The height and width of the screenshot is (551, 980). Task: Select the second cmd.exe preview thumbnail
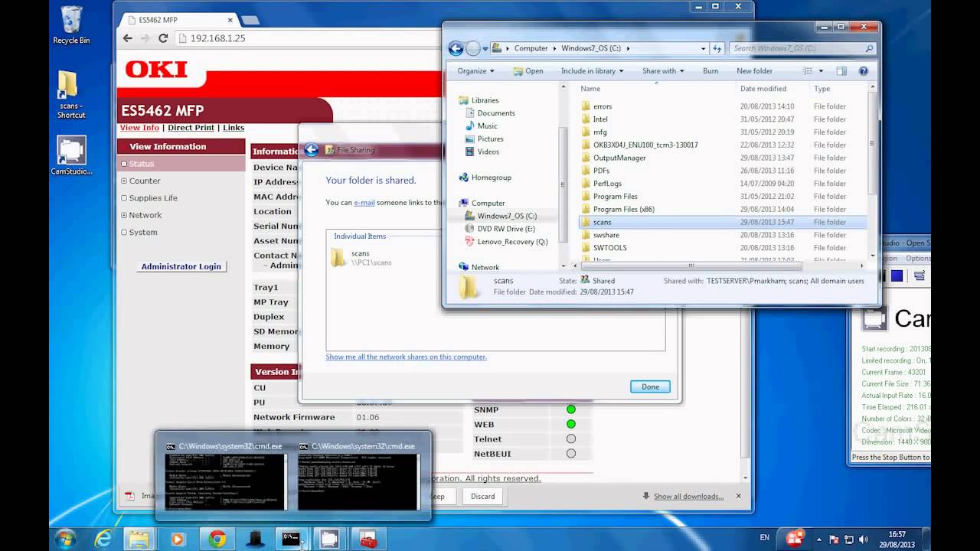coord(358,476)
